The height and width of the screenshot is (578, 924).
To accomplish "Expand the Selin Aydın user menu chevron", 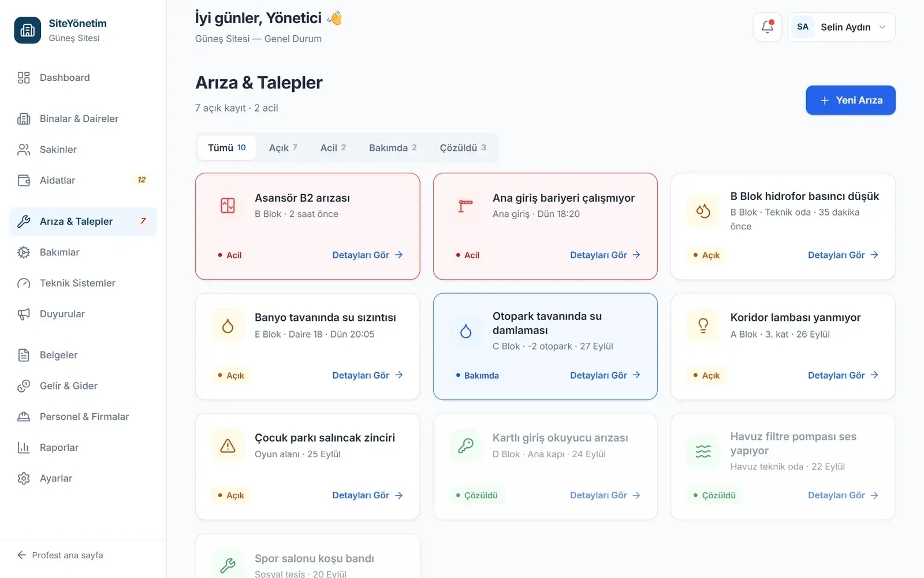I will (882, 27).
